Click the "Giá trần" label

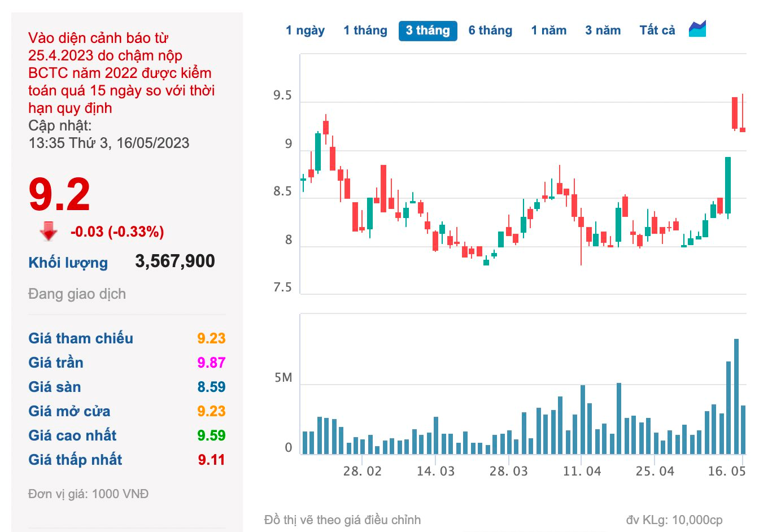tap(56, 363)
